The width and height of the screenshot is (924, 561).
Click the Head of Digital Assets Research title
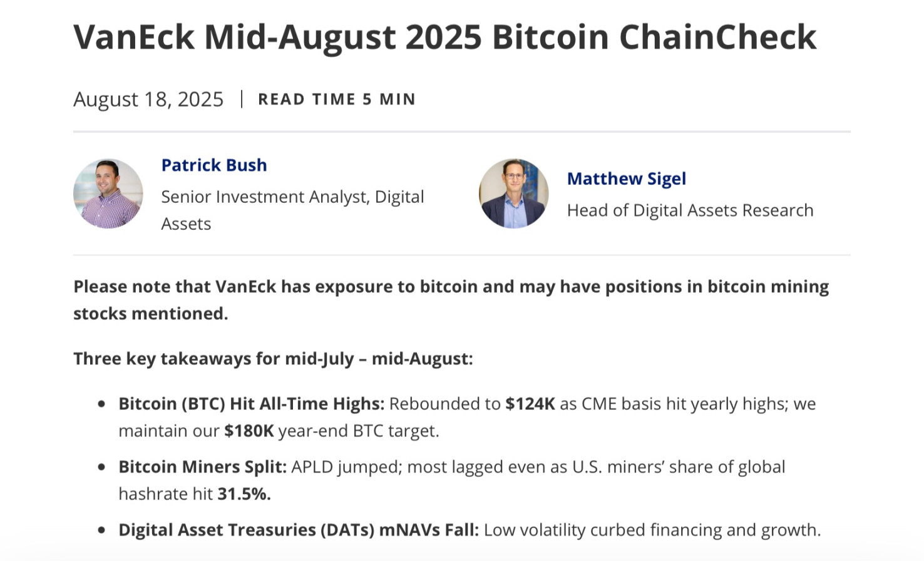(x=690, y=210)
